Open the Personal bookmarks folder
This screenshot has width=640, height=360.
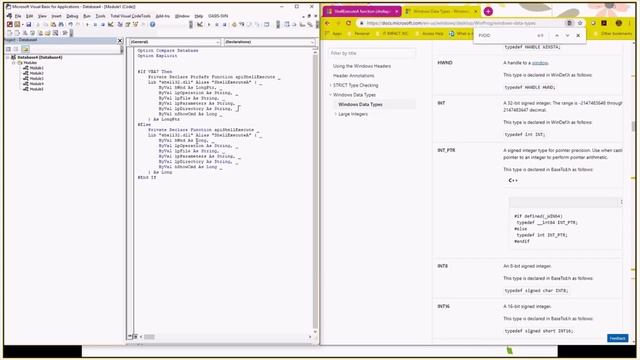(359, 33)
